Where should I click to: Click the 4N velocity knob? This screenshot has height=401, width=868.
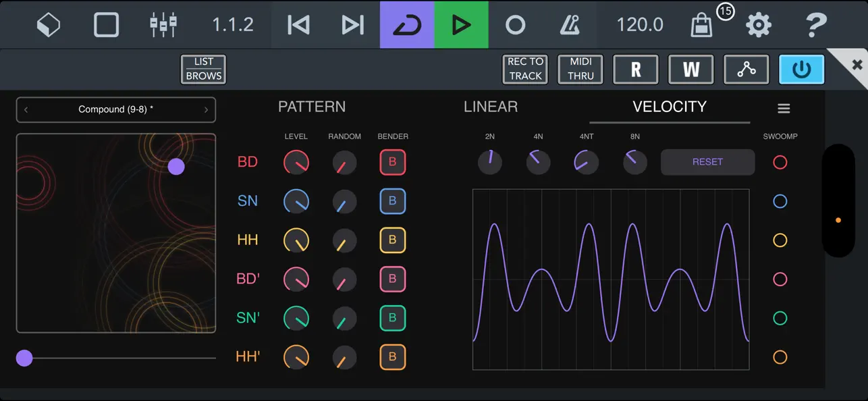pyautogui.click(x=538, y=162)
